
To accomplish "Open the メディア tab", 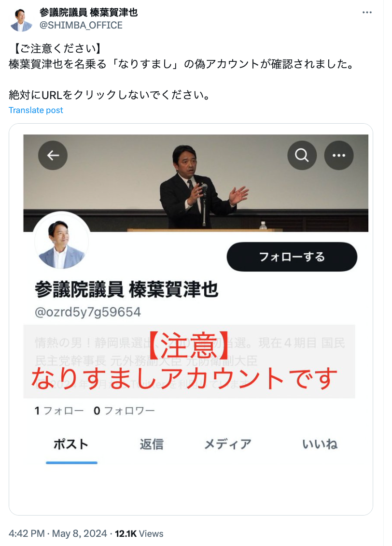I will (228, 445).
